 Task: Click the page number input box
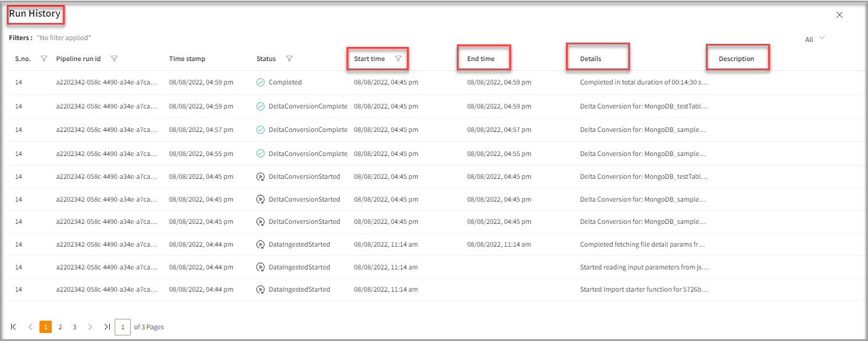point(123,327)
